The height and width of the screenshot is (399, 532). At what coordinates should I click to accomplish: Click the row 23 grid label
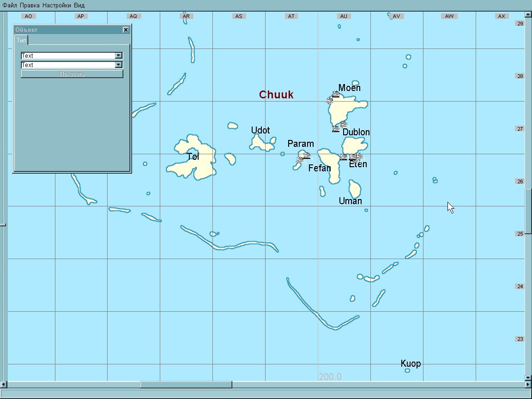click(x=520, y=339)
